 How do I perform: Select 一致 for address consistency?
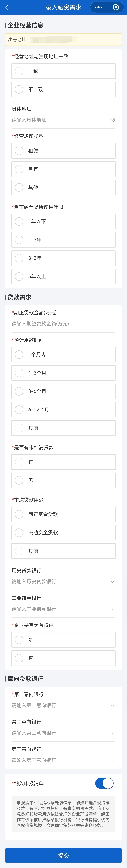coord(63,71)
